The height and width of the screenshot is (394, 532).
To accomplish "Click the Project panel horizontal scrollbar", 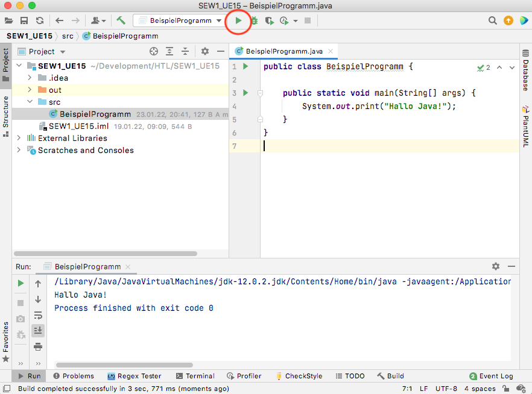I will tap(106, 254).
